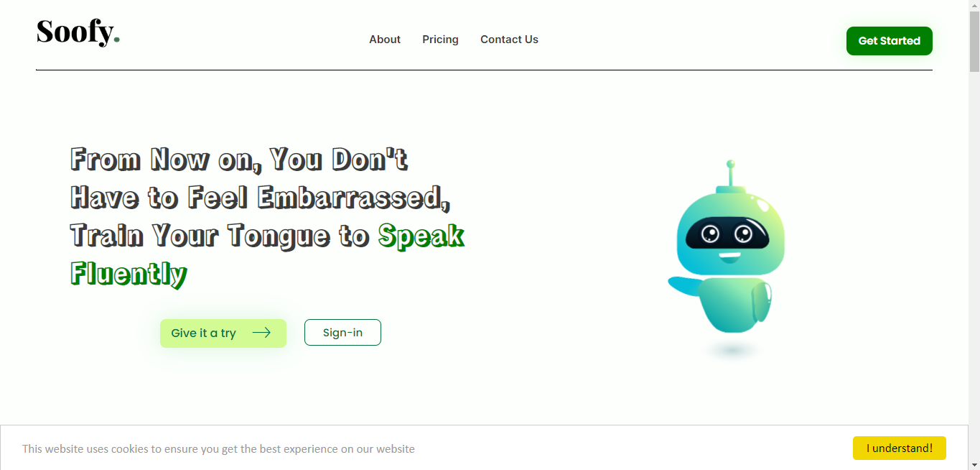This screenshot has width=980, height=470.
Task: Click the green Speak Fluently headline text
Action: click(x=267, y=254)
